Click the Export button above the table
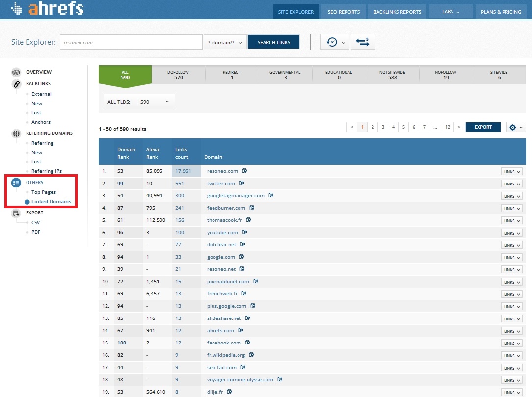This screenshot has height=397, width=532. click(x=483, y=127)
